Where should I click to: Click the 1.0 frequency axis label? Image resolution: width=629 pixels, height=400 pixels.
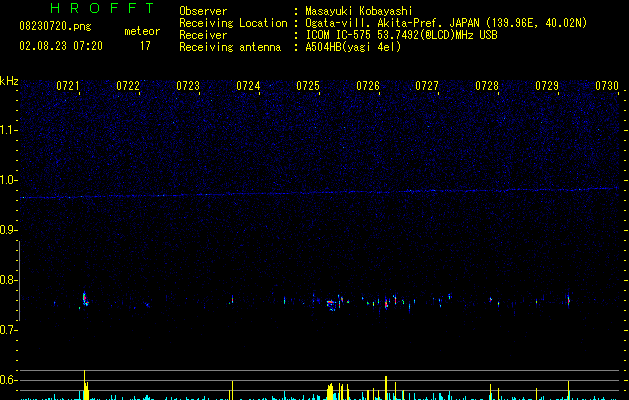pyautogui.click(x=8, y=180)
